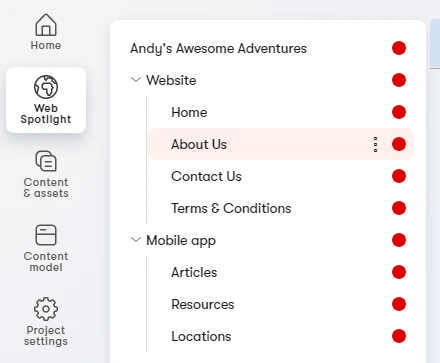Collapse the Mobile app tree node
The height and width of the screenshot is (363, 440).
136,240
